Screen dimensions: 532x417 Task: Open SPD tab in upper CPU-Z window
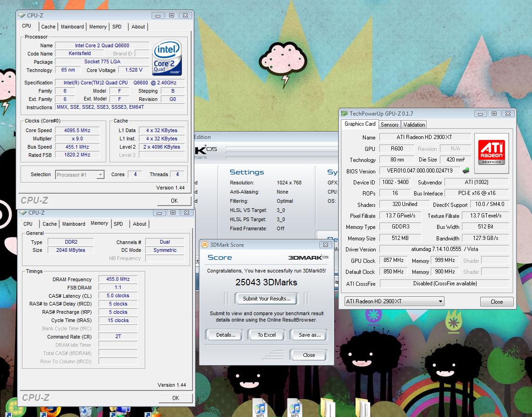tap(117, 27)
